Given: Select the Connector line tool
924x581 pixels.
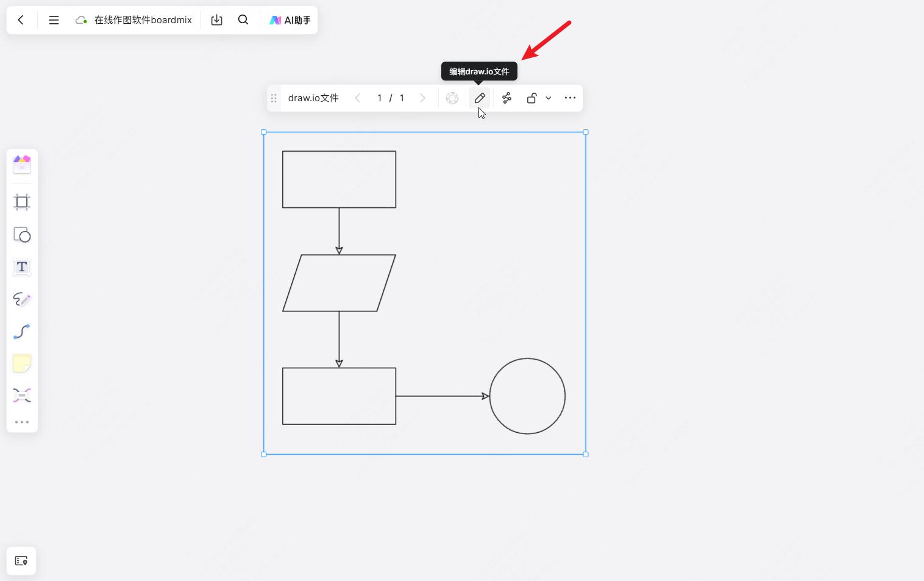Looking at the screenshot, I should click(22, 332).
